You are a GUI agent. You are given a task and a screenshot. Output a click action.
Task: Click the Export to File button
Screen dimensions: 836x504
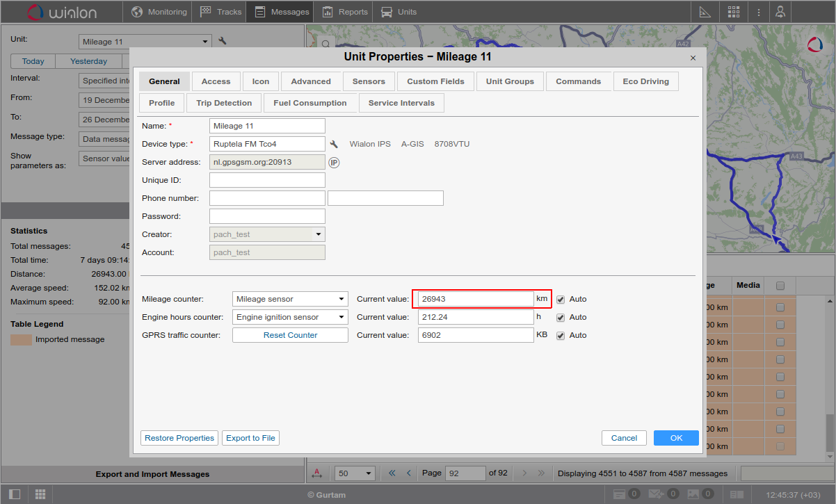[x=250, y=438]
